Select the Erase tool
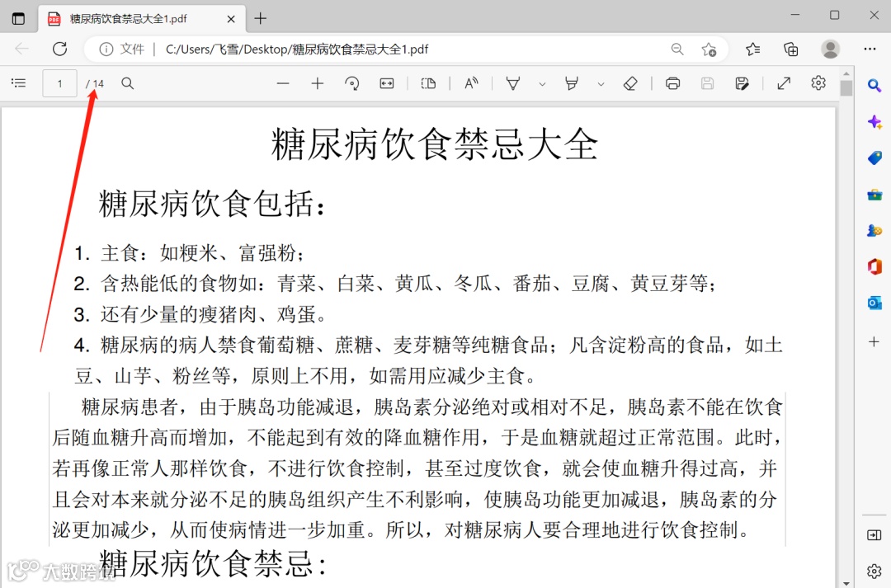Image resolution: width=891 pixels, height=588 pixels. click(x=630, y=83)
